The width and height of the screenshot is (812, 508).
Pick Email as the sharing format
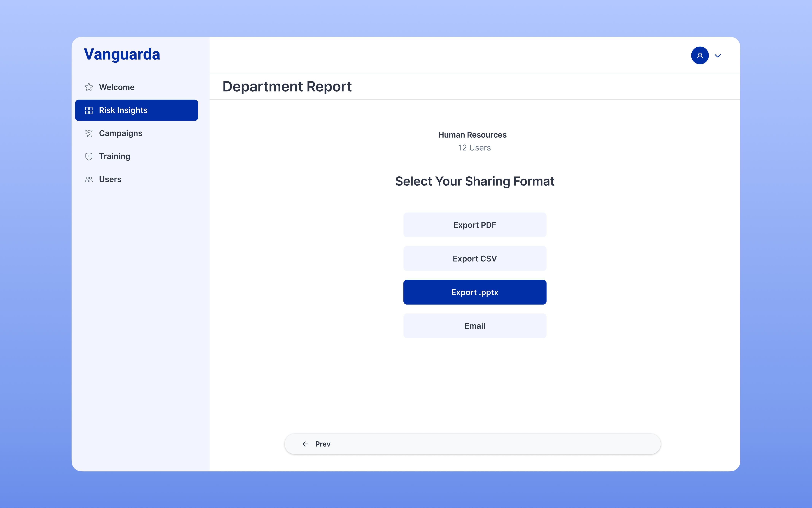click(x=475, y=326)
